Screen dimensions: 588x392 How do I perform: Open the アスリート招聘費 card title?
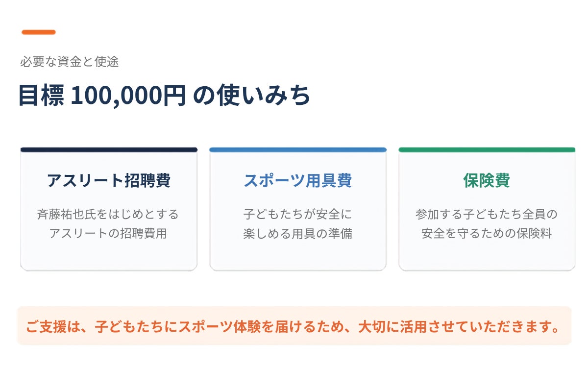(109, 180)
